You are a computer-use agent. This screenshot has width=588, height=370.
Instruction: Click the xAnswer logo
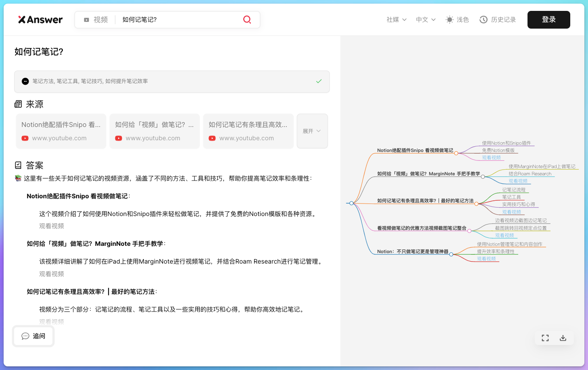pos(40,20)
